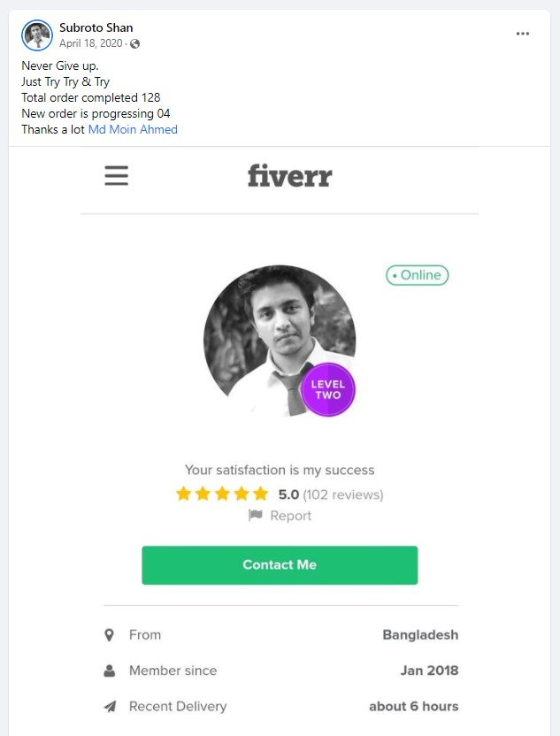Open the Subroto Shan name link
The image size is (560, 736).
[96, 27]
